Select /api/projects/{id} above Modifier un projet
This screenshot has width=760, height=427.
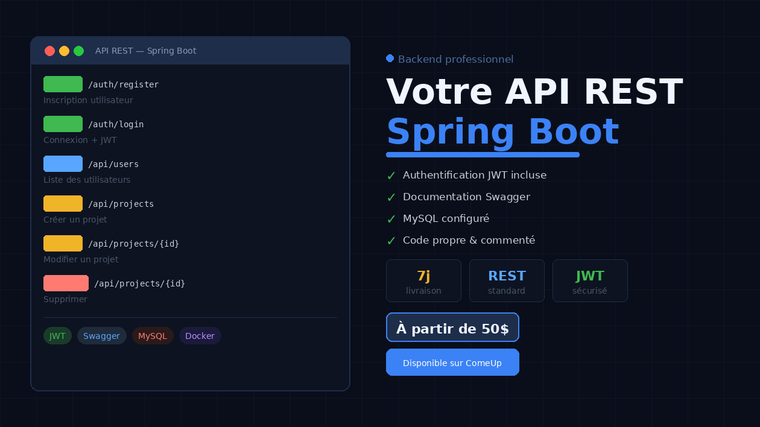coord(133,243)
